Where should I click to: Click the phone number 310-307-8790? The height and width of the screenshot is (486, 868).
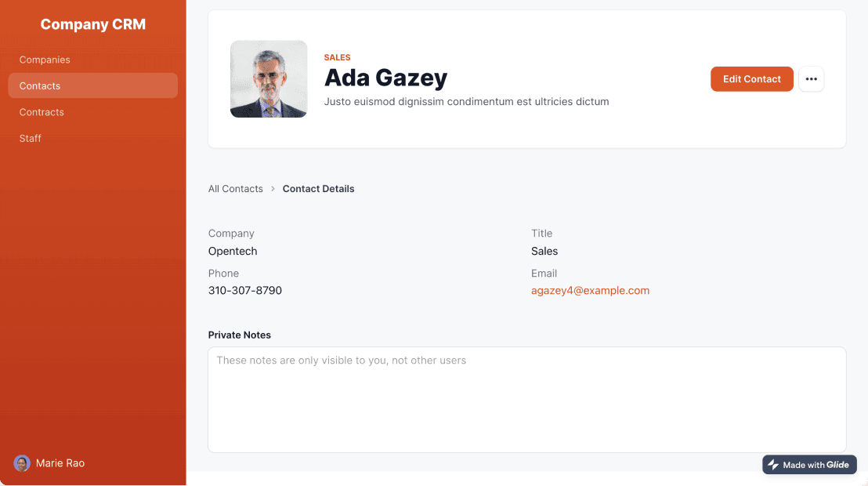tap(245, 291)
